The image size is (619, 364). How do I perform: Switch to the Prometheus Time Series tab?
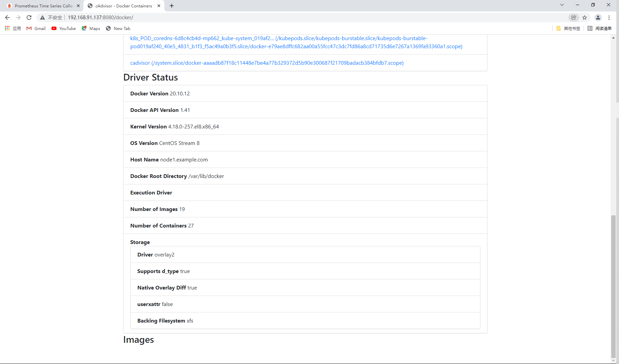click(43, 6)
